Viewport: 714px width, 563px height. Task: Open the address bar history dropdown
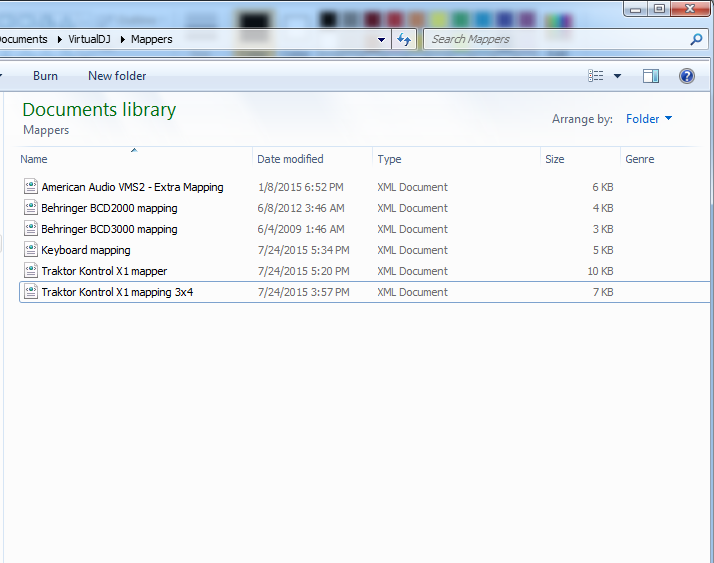382,40
